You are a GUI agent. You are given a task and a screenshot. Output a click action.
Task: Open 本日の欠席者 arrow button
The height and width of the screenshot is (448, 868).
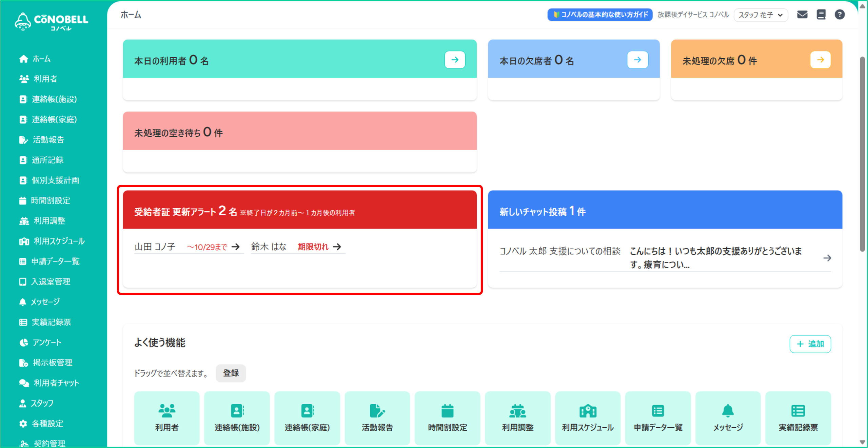[637, 60]
